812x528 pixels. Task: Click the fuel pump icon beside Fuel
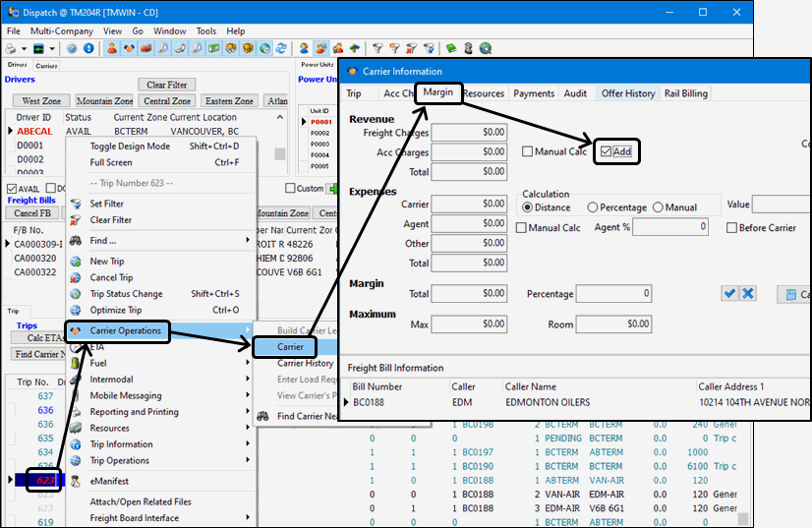[x=76, y=363]
